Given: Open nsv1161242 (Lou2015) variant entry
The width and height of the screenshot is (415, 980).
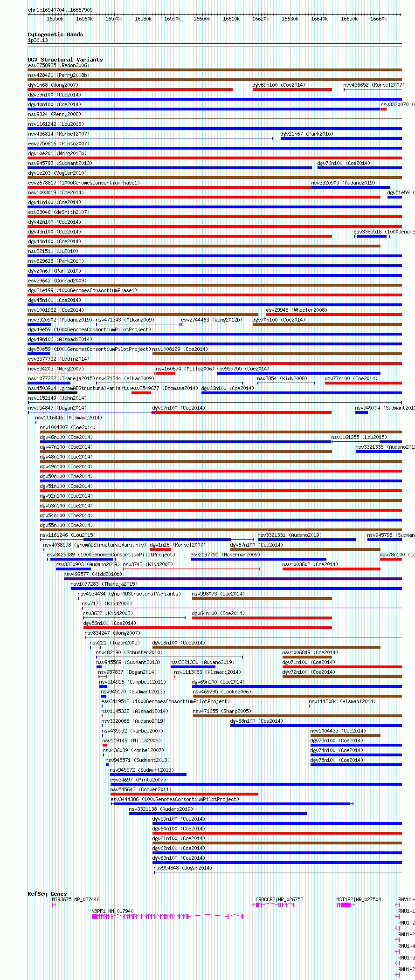Looking at the screenshot, I should [55, 124].
